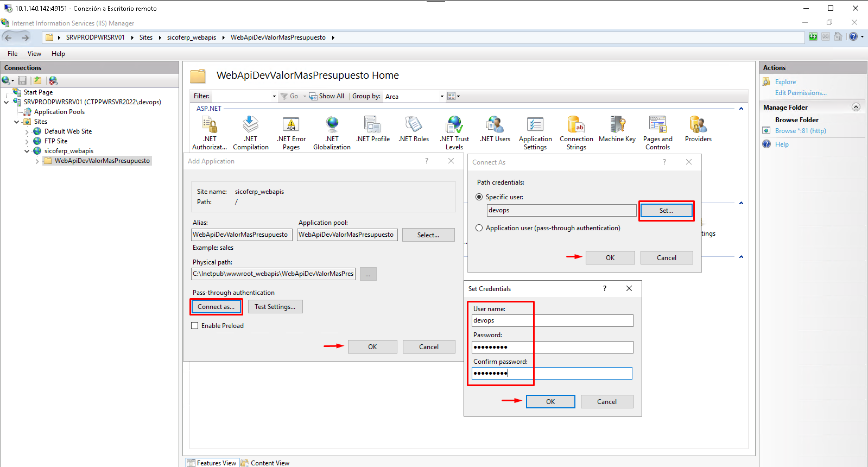Open the View menu
868x467 pixels.
coord(34,54)
